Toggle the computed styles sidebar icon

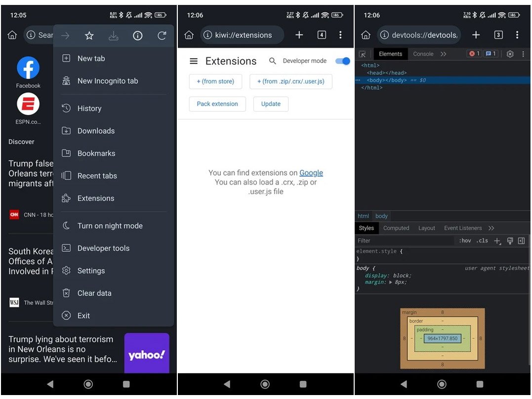click(x=522, y=240)
